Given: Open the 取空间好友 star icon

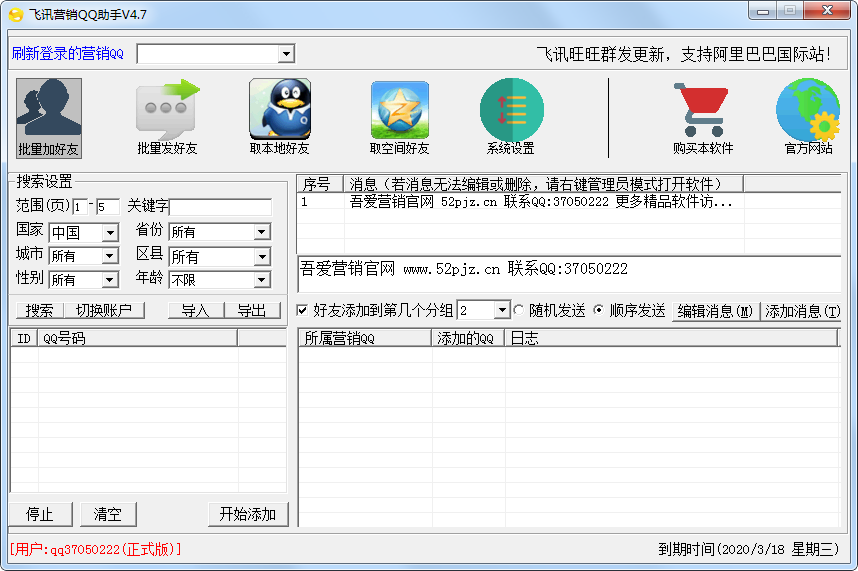Looking at the screenshot, I should tap(399, 110).
